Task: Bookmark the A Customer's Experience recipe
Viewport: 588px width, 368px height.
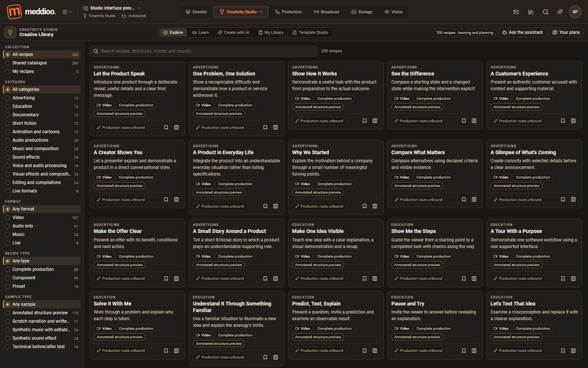Action: (x=563, y=121)
